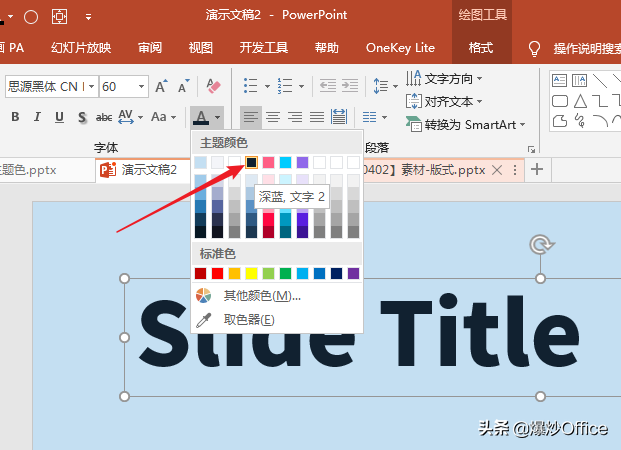Open font color dropdown arrow
The image size is (621, 450).
click(217, 117)
